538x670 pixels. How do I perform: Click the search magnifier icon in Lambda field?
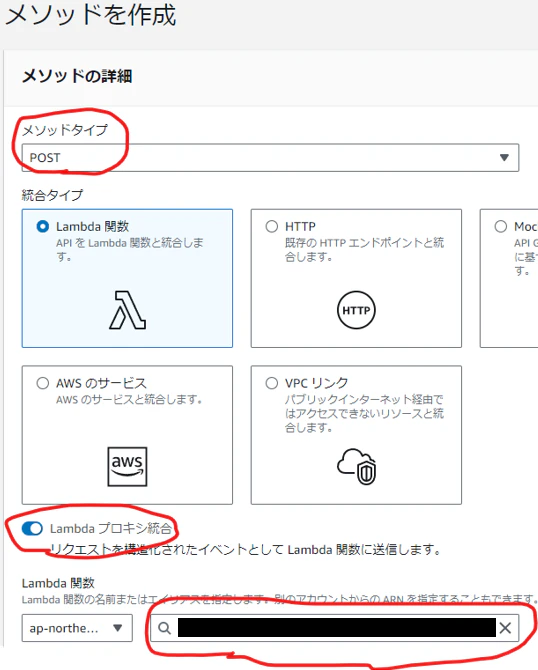165,628
